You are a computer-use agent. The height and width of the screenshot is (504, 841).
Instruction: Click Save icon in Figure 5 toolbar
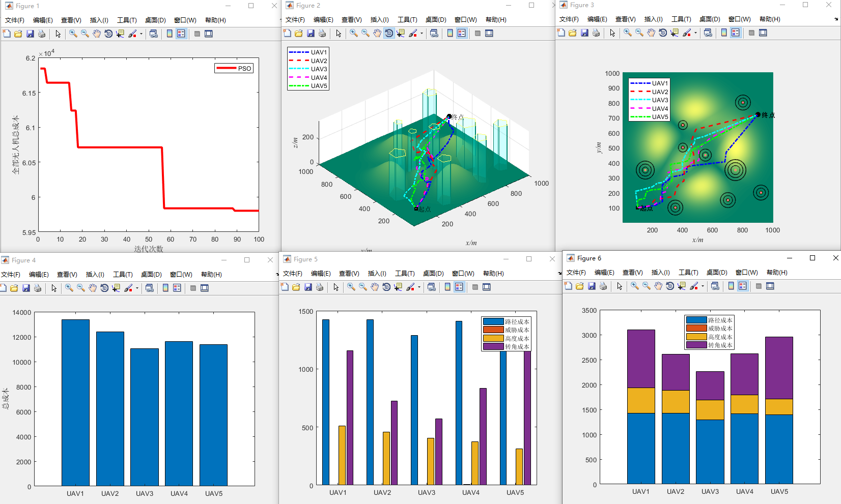click(x=308, y=287)
